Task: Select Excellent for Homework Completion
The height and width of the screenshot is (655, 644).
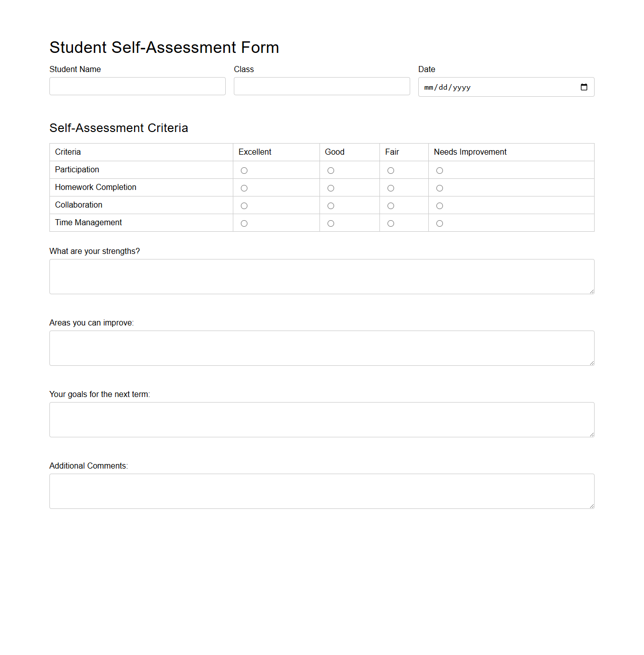Action: click(244, 188)
